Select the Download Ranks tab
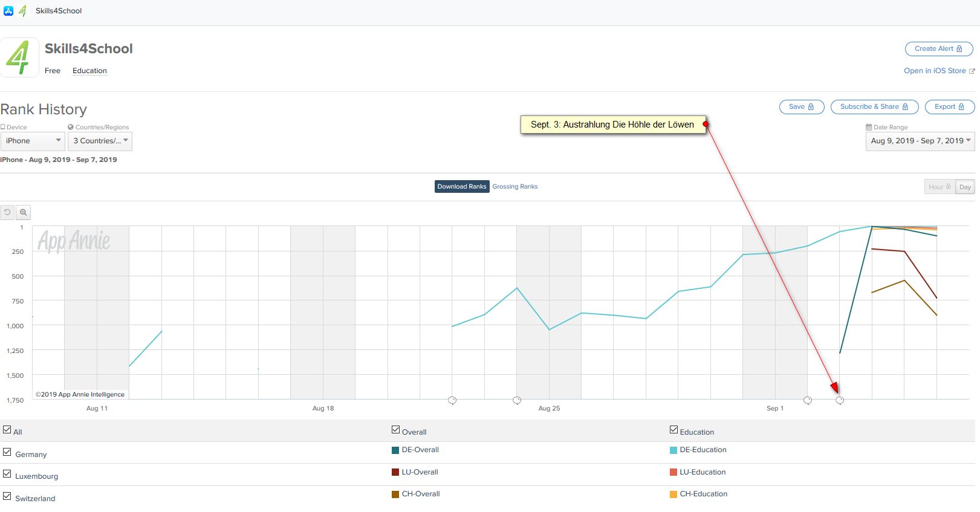 [x=462, y=186]
